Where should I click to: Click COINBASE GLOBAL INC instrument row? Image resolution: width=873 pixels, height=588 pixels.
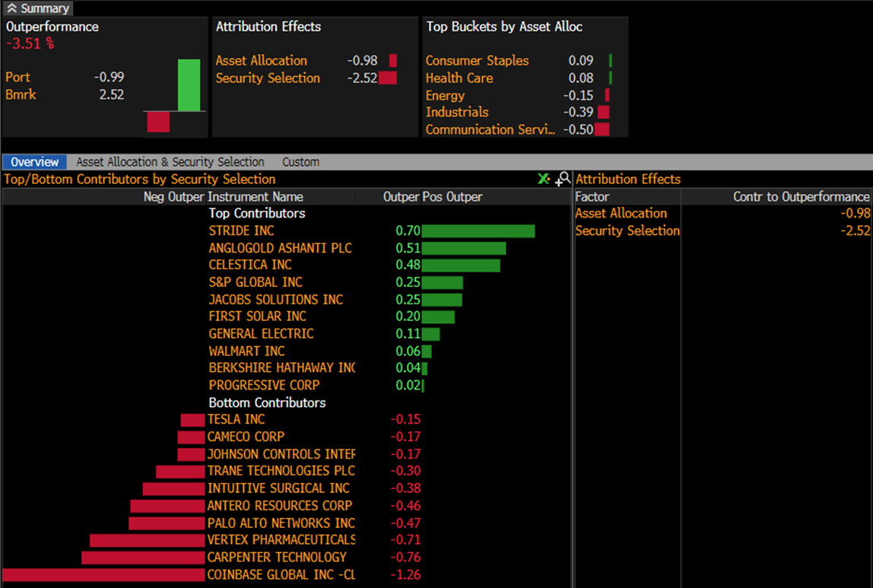[x=281, y=575]
